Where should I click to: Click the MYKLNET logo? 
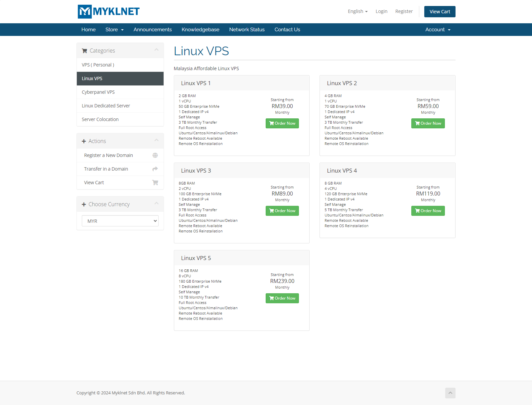point(109,12)
